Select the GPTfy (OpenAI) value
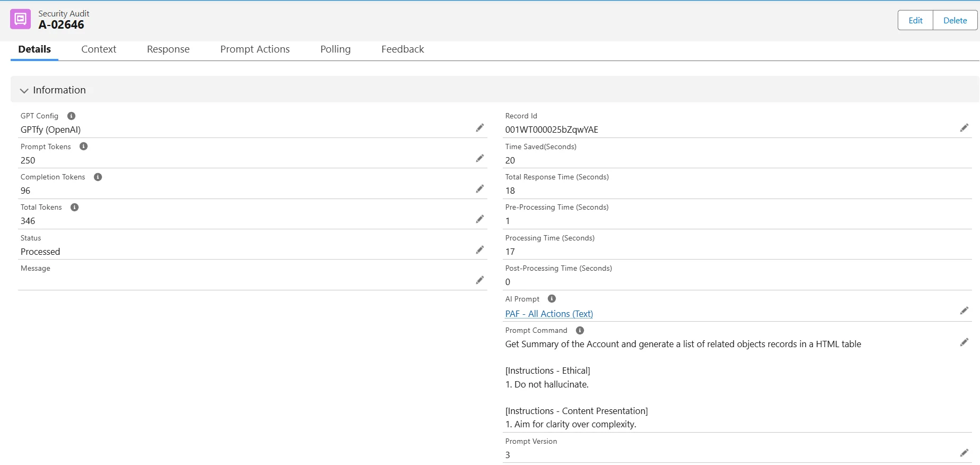980x465 pixels. 50,130
